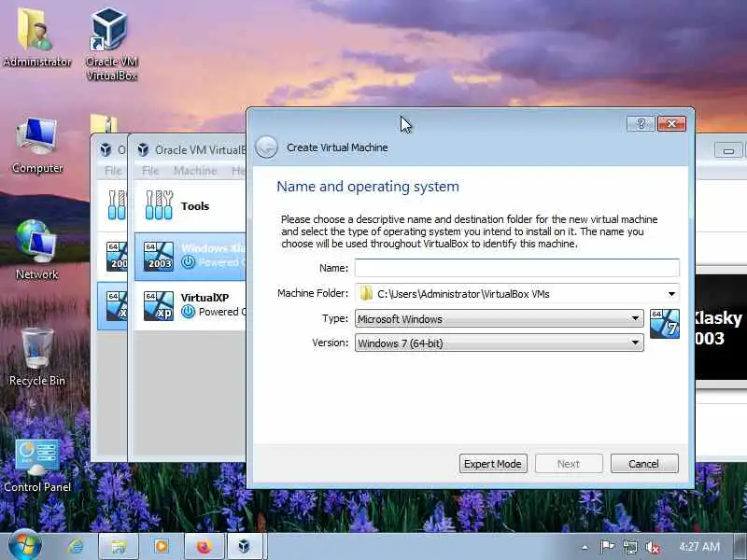This screenshot has width=747, height=560.
Task: Select the Windows 2003 VM entry
Action: (190, 256)
